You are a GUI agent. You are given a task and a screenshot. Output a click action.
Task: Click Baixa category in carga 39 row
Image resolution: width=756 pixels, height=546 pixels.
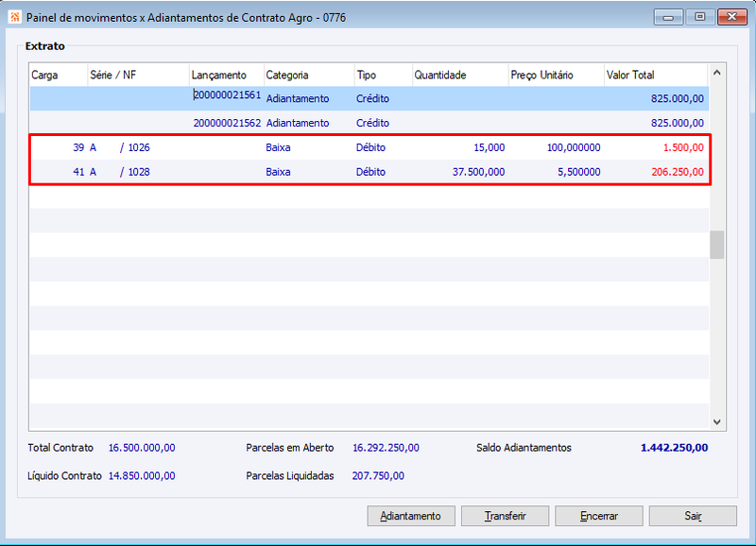pyautogui.click(x=278, y=147)
